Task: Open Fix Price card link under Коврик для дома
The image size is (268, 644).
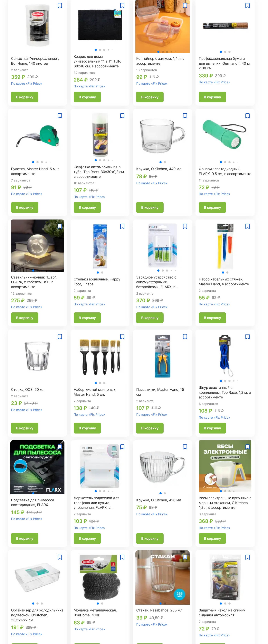Action: pyautogui.click(x=89, y=86)
